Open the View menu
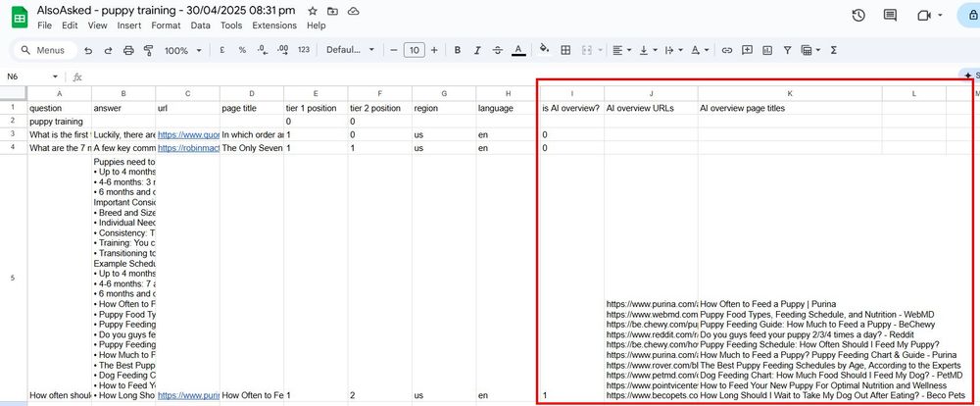This screenshot has height=406, width=980. (x=97, y=25)
